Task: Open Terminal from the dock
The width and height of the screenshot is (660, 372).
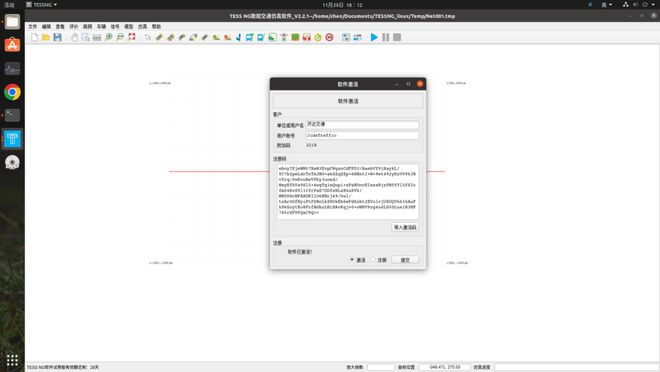Action: 12,115
